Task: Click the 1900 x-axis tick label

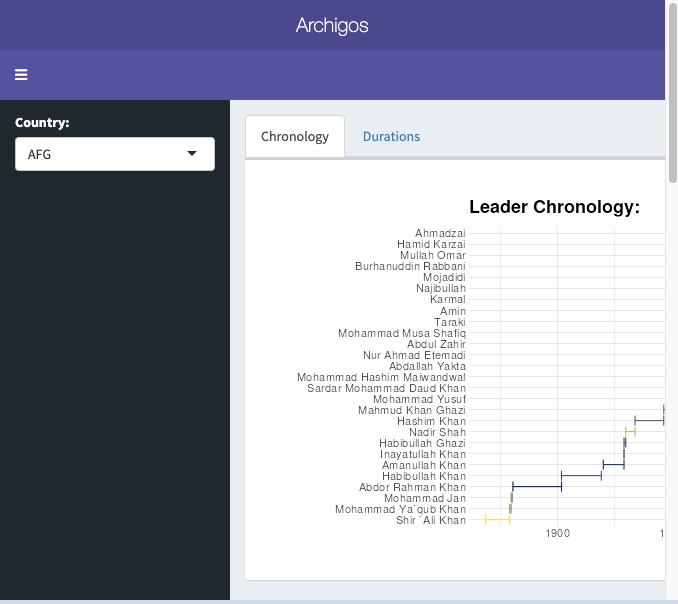Action: [x=558, y=534]
